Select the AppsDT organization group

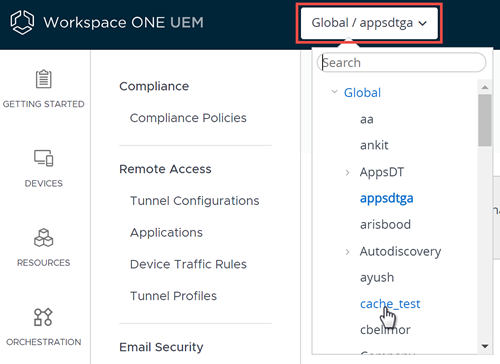pyautogui.click(x=382, y=172)
